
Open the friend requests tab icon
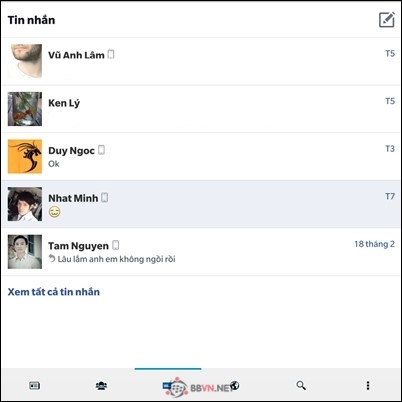pos(101,386)
